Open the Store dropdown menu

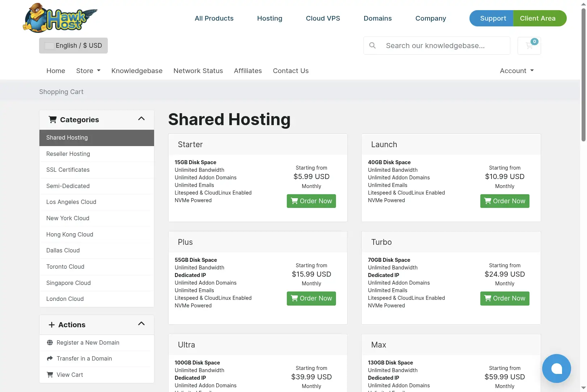pos(88,71)
